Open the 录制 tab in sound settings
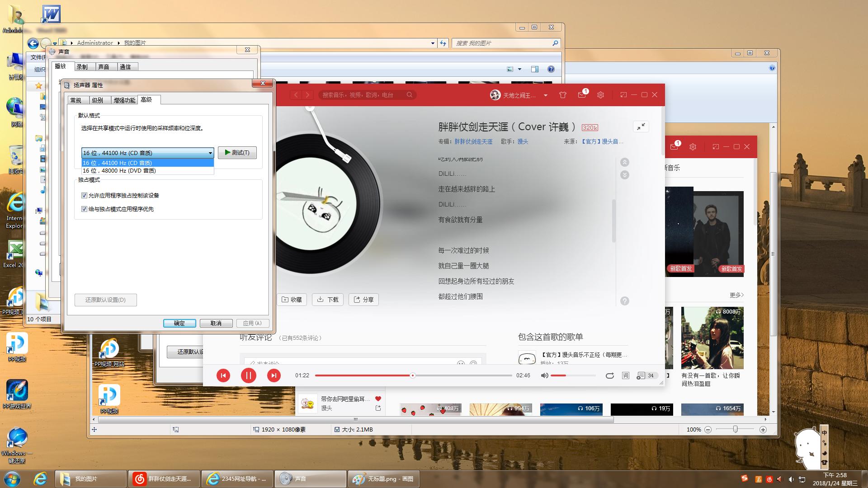This screenshot has height=488, width=868. (x=84, y=66)
